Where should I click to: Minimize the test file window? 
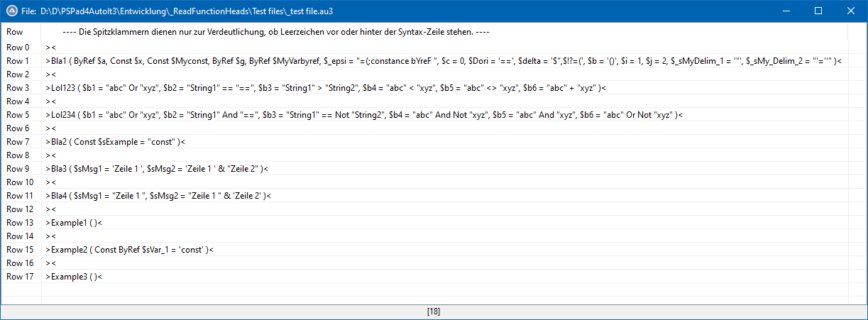[x=786, y=11]
